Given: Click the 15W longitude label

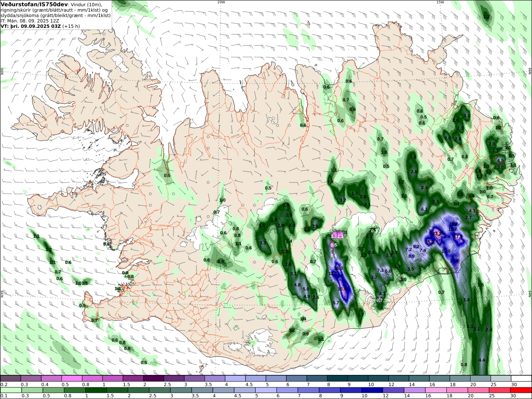Looking at the screenshot, I should tap(440, 2).
